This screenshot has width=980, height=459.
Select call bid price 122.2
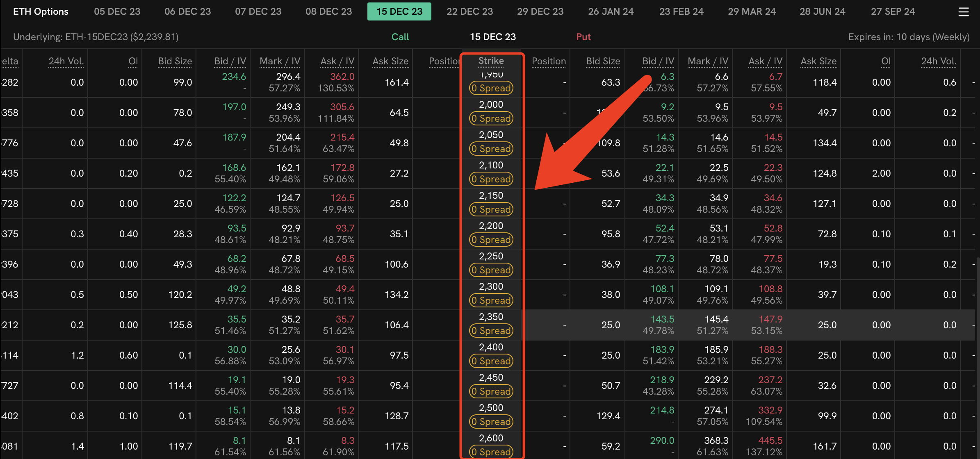coord(234,198)
